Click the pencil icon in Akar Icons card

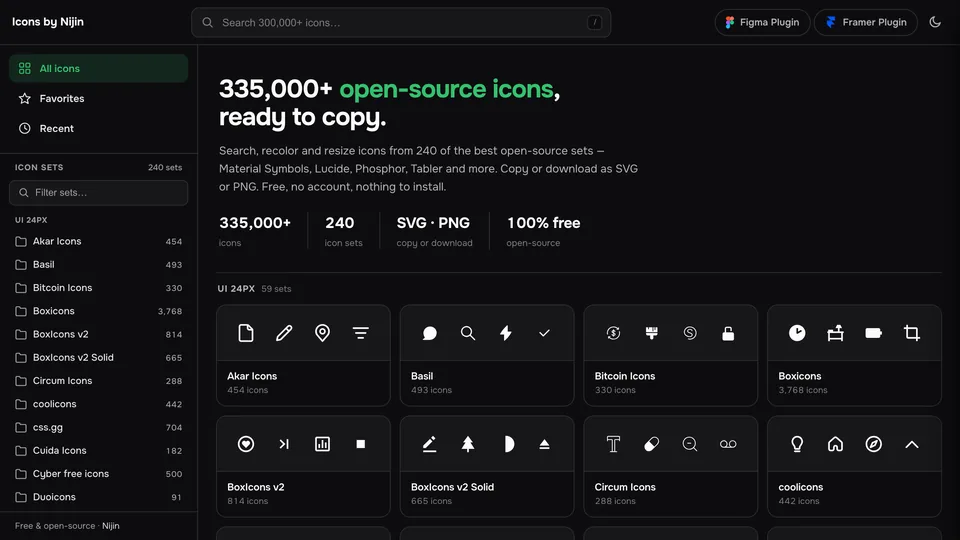pyautogui.click(x=284, y=333)
